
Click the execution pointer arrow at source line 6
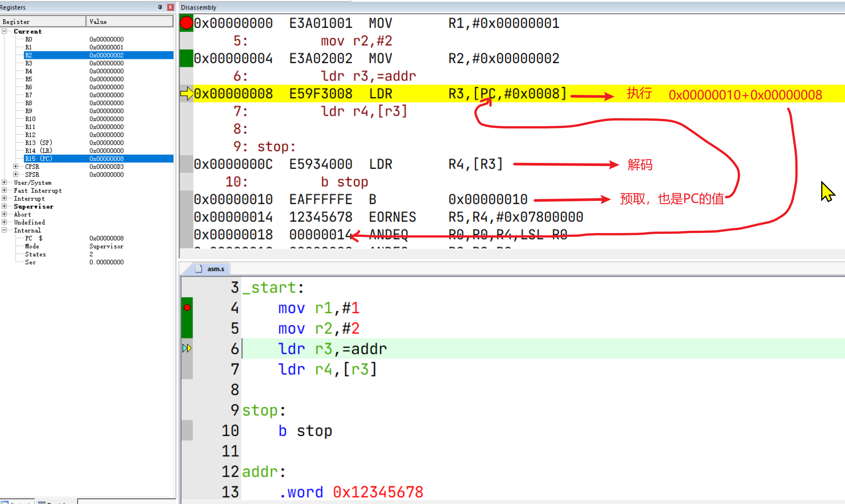tap(187, 348)
